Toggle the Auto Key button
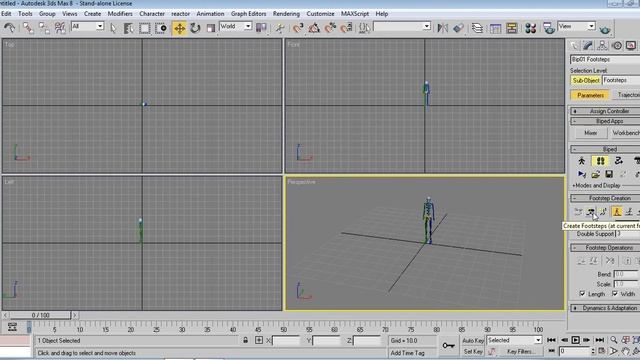This screenshot has height=360, width=640. (x=473, y=340)
